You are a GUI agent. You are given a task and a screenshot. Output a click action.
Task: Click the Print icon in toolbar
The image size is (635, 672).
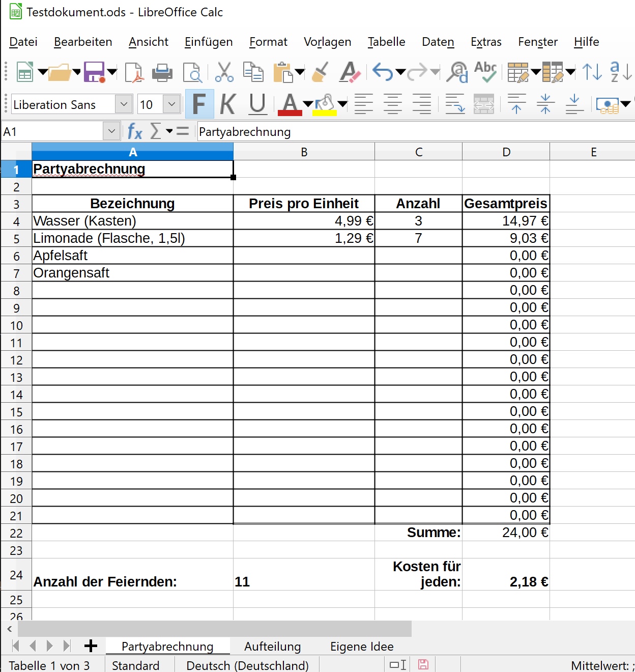(x=162, y=72)
